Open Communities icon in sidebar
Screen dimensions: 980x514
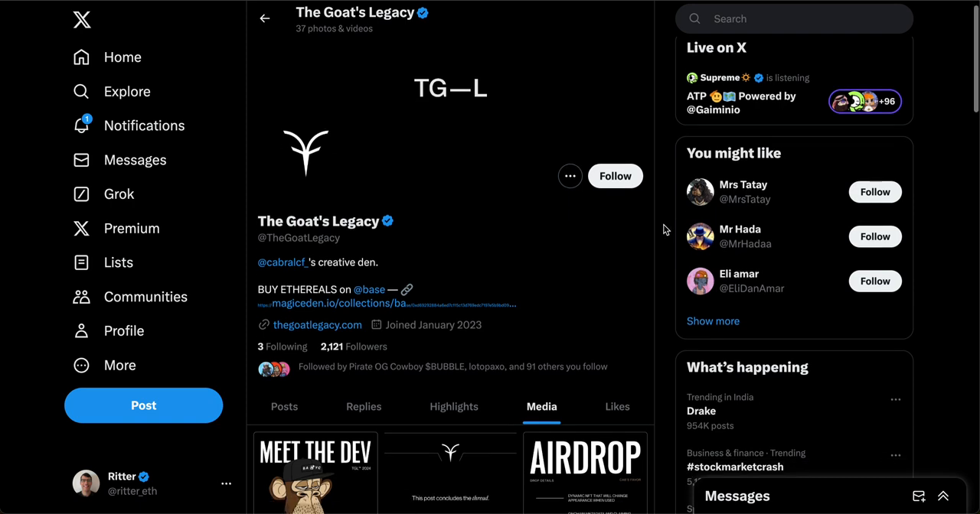click(81, 297)
